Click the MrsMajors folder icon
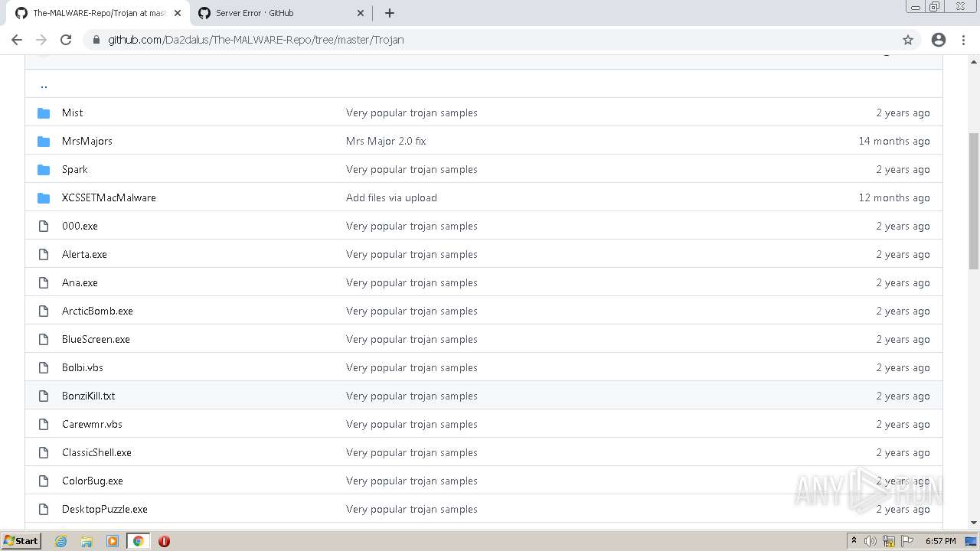The height and width of the screenshot is (551, 980). [x=44, y=141]
